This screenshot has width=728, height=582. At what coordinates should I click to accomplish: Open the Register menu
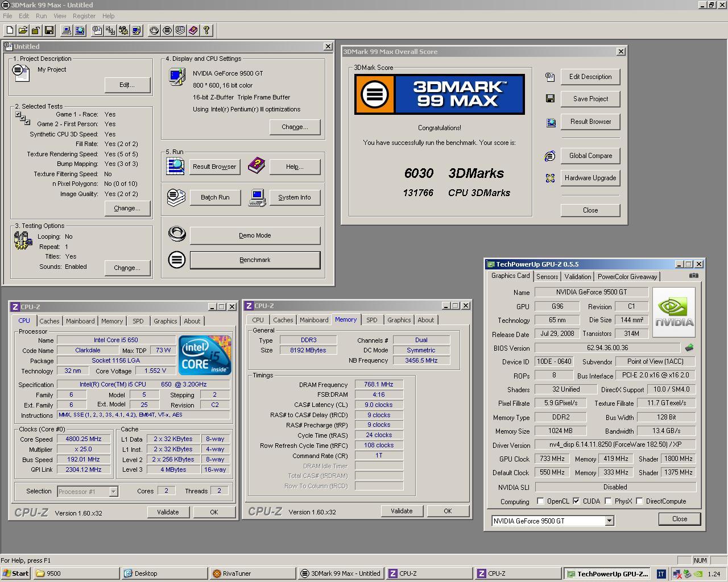tap(84, 16)
